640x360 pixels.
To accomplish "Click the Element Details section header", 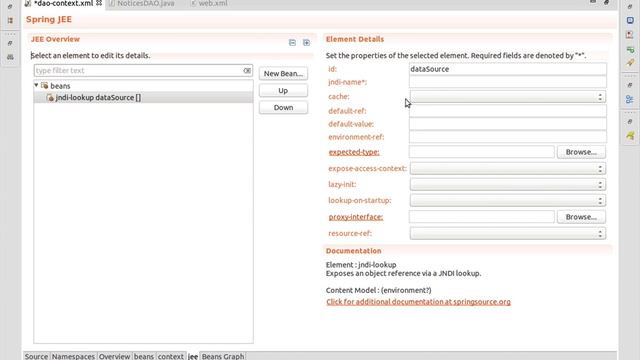I will [x=355, y=39].
